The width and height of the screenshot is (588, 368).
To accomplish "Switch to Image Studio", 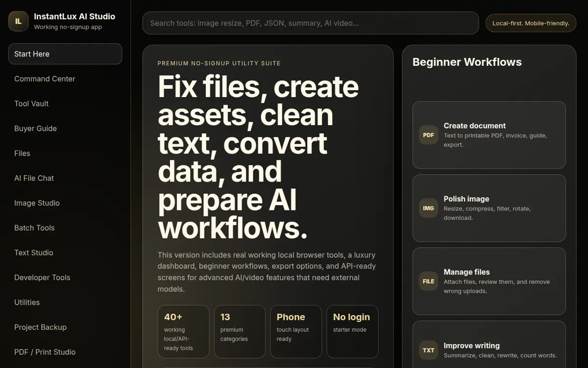I will click(65, 203).
